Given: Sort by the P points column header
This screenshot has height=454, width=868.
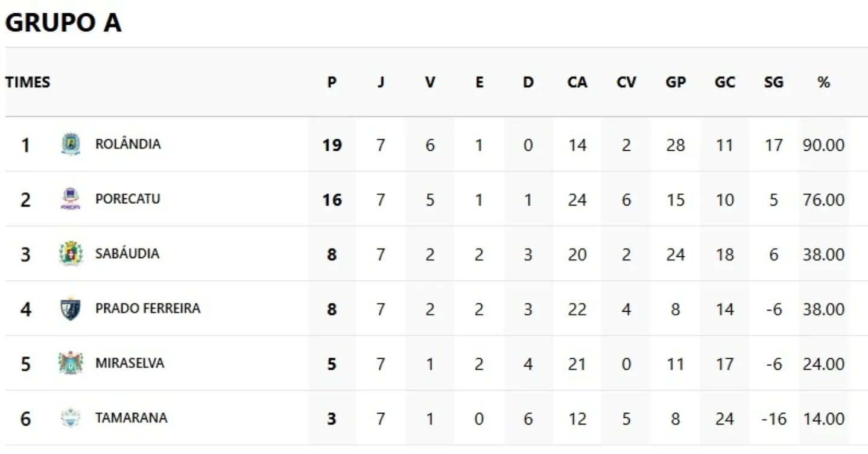Looking at the screenshot, I should pos(332,83).
